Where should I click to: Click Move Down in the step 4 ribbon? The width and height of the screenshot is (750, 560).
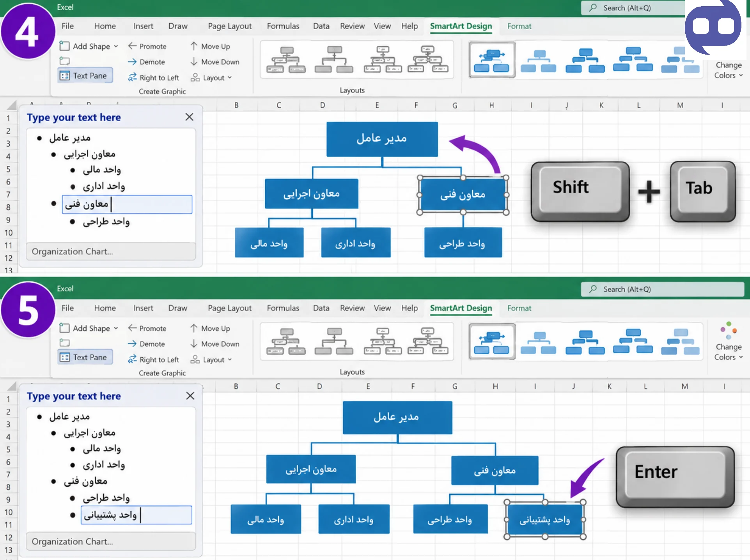point(215,62)
